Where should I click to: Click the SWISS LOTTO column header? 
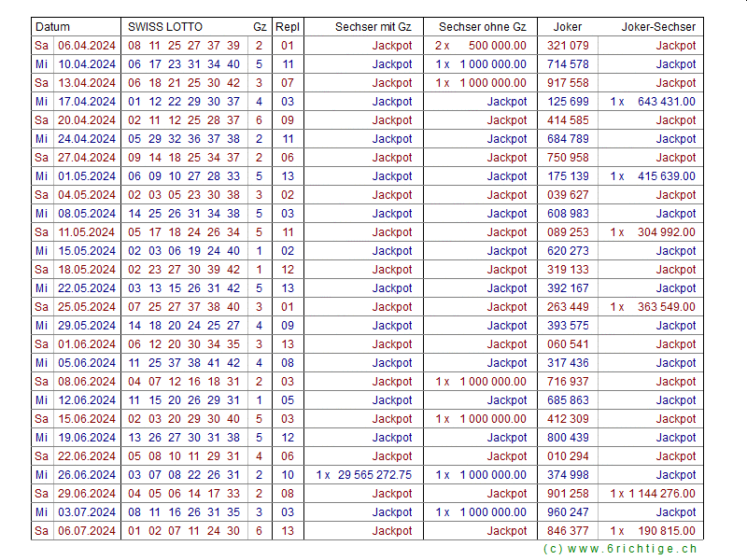tap(165, 27)
